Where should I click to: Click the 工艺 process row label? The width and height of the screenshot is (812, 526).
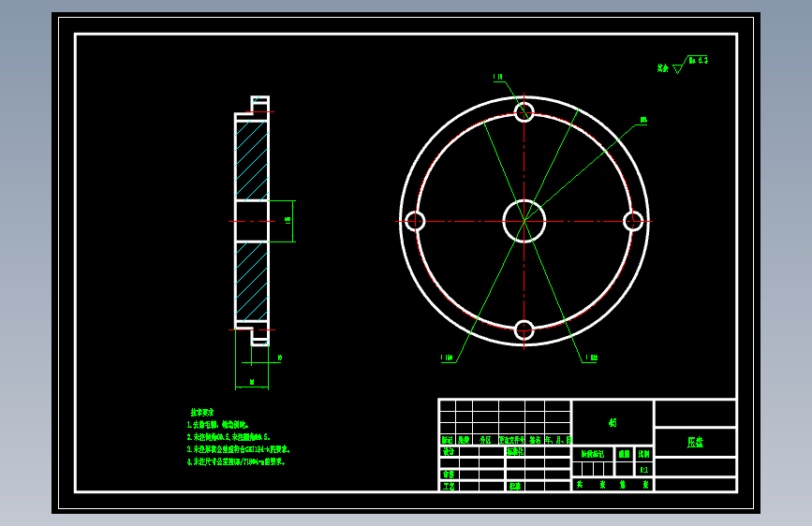click(449, 486)
